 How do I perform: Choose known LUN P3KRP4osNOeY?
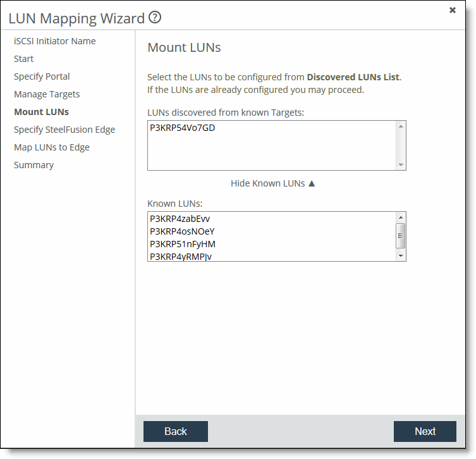tap(182, 231)
